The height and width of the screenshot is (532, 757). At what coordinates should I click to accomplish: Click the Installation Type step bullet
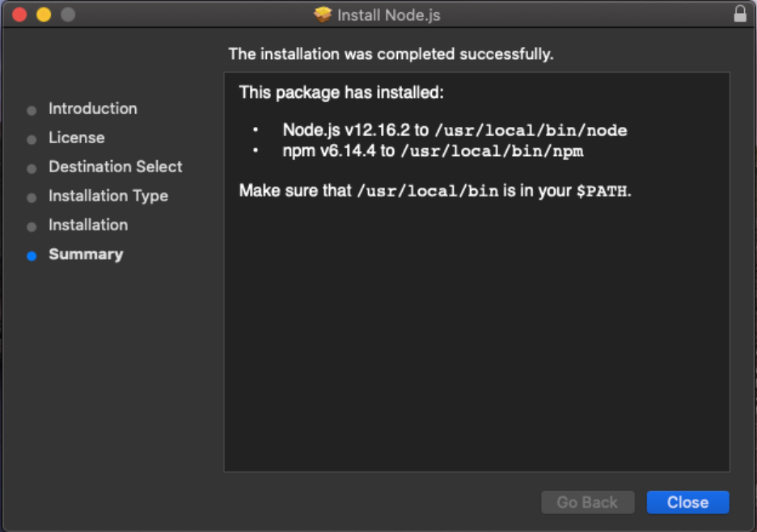click(x=32, y=198)
